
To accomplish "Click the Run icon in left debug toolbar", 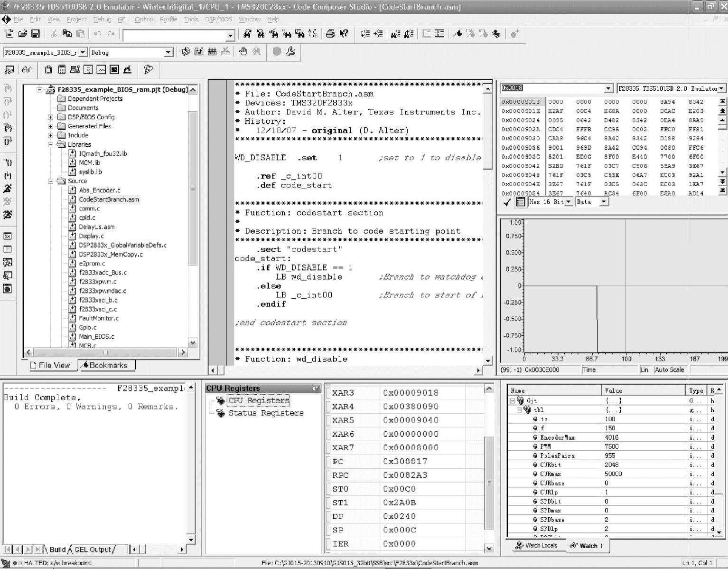I will 8,189.
